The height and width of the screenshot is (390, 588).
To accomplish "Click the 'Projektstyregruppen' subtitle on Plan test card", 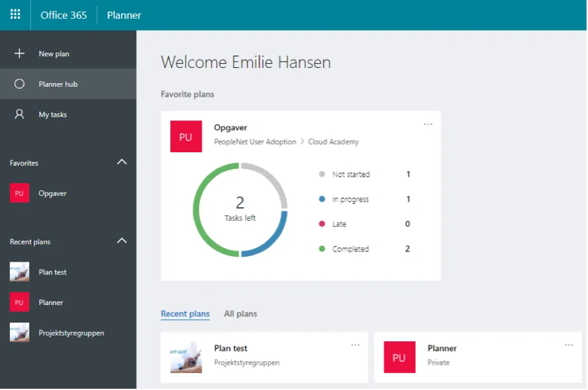I will [x=247, y=363].
